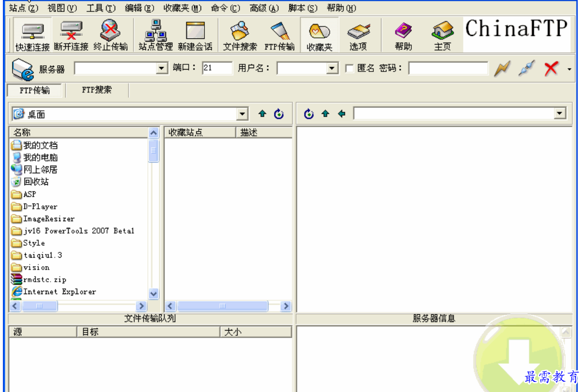Viewport: 583px width, 392px height.
Task: Go up one folder in local pane
Action: pyautogui.click(x=262, y=114)
